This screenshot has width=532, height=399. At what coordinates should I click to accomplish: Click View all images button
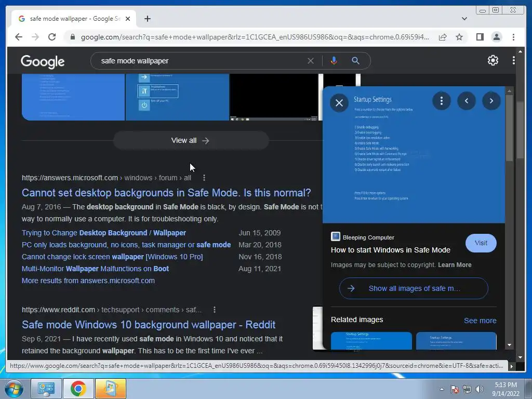click(191, 140)
